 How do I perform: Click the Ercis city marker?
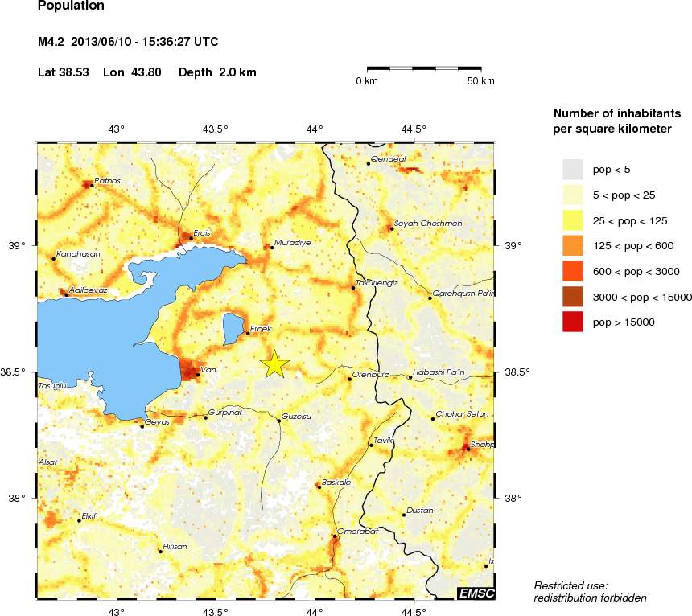(x=191, y=238)
